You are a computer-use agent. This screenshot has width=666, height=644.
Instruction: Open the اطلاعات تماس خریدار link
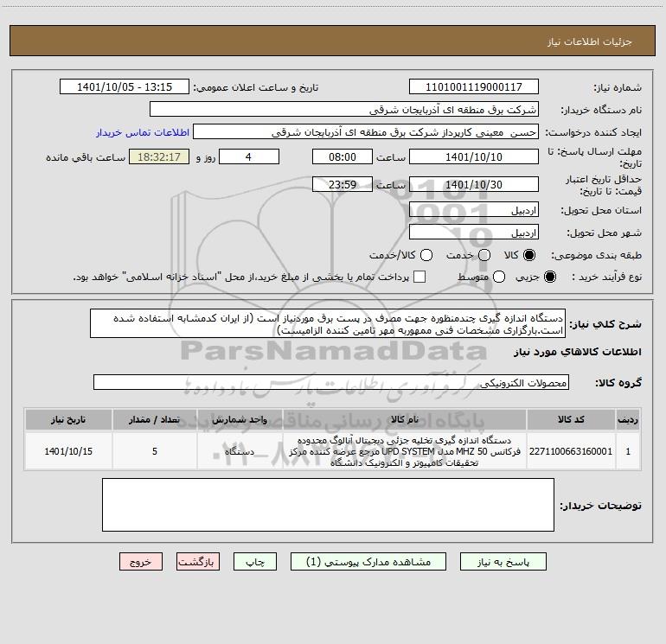(x=143, y=132)
